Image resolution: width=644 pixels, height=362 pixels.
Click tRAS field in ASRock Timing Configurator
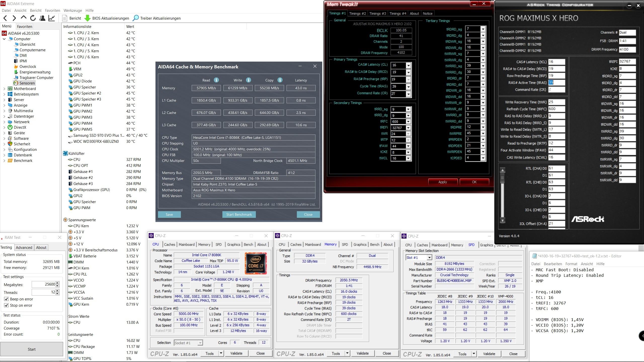[556, 82]
